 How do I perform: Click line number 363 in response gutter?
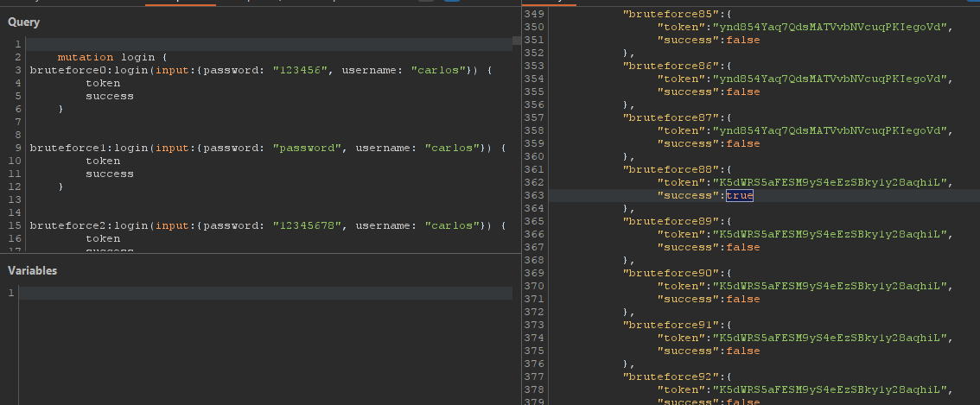(x=534, y=196)
